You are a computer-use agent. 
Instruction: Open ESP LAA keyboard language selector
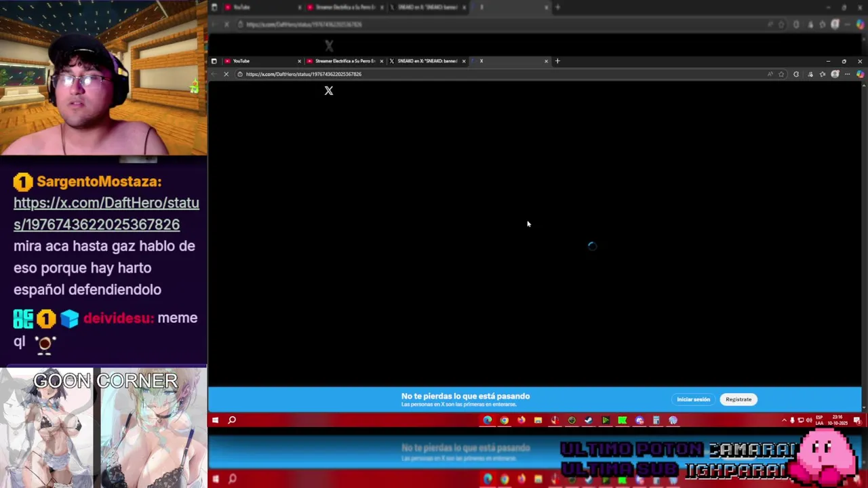(x=819, y=420)
